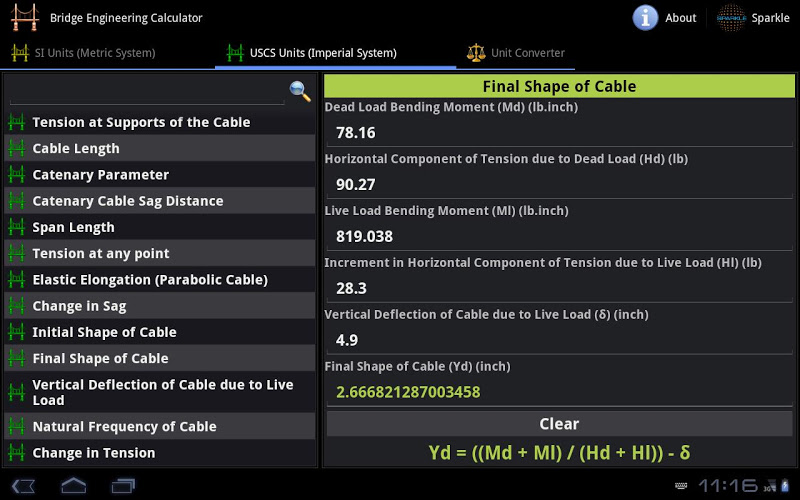
Task: Edit the Dead Load Bending Moment field
Action: click(x=558, y=133)
